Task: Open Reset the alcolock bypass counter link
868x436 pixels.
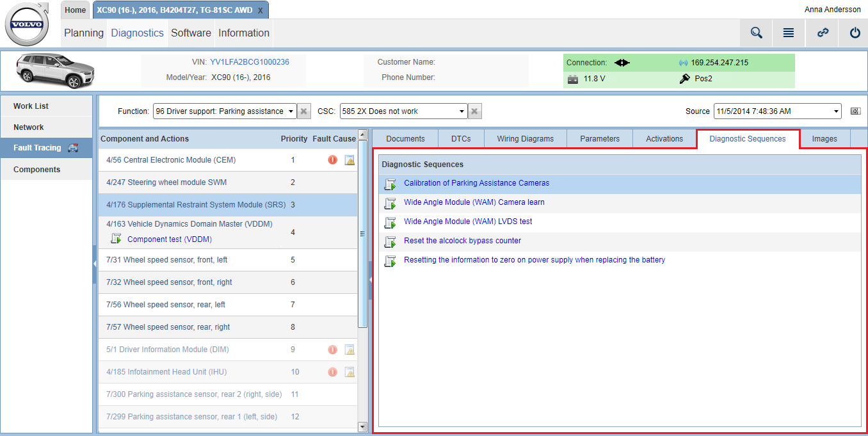Action: point(462,241)
